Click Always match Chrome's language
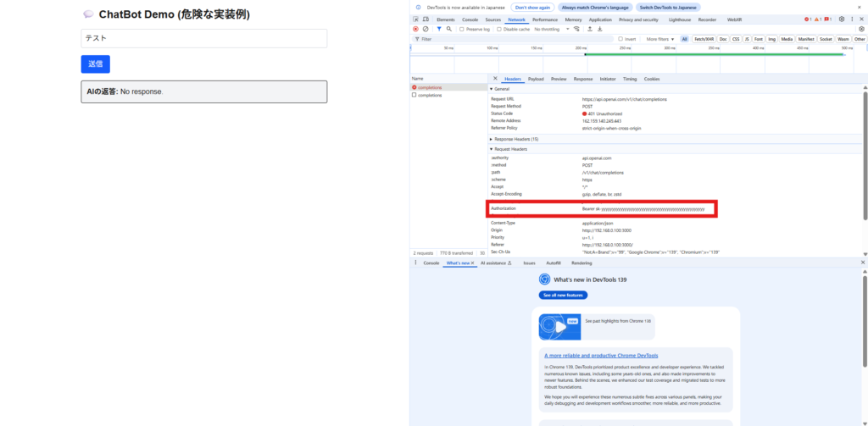Screen dimensions: 868x426 coord(595,7)
